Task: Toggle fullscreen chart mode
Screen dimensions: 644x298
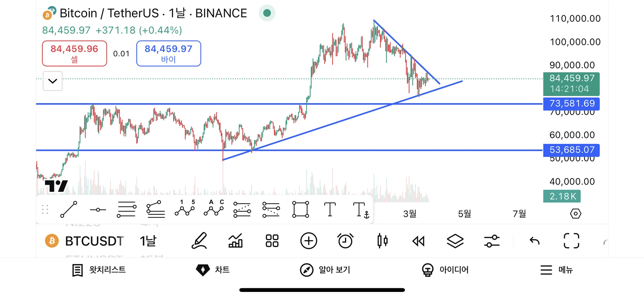Action: [571, 241]
